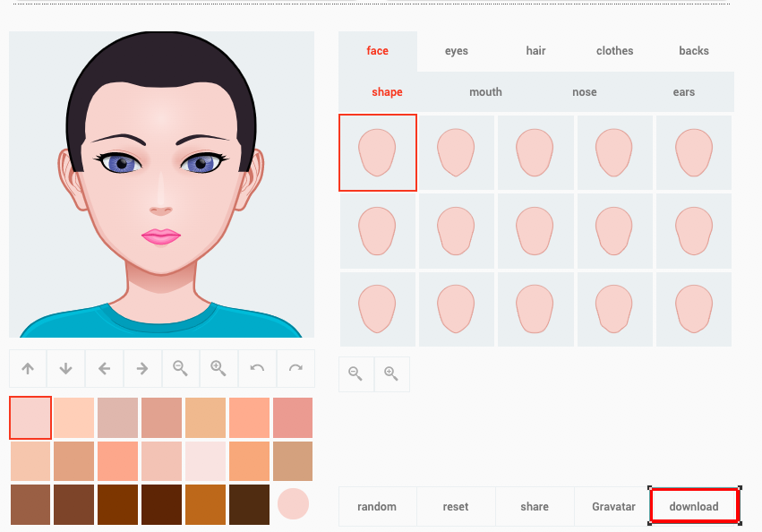Choose second face shape in top row

[x=457, y=152]
